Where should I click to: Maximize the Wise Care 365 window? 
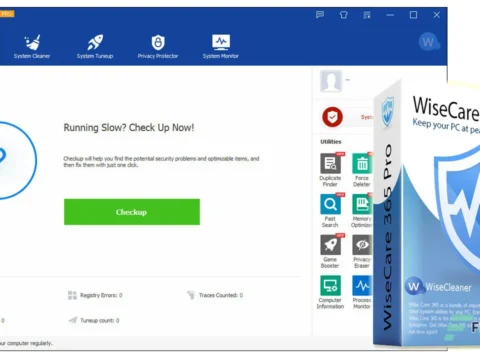coord(413,15)
